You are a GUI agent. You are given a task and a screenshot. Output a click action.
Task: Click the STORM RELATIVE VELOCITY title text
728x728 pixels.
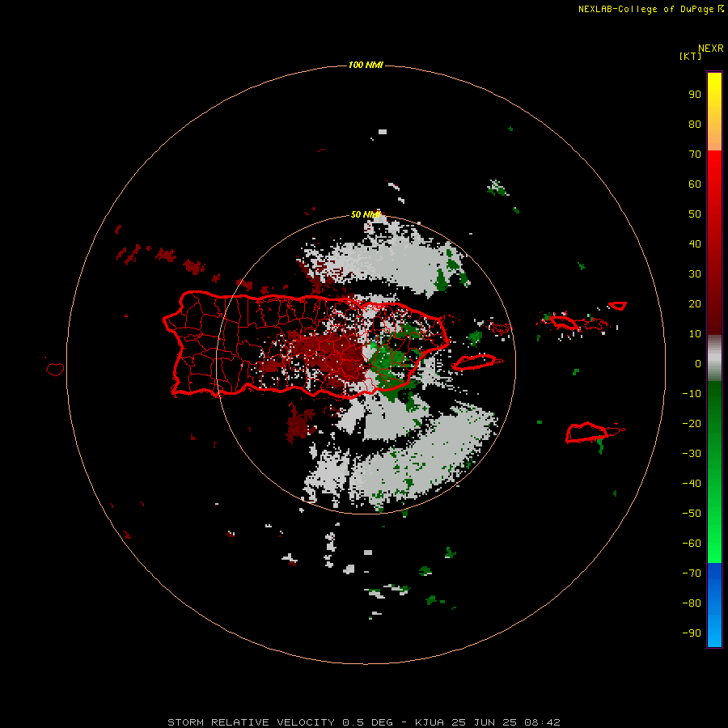(252, 722)
